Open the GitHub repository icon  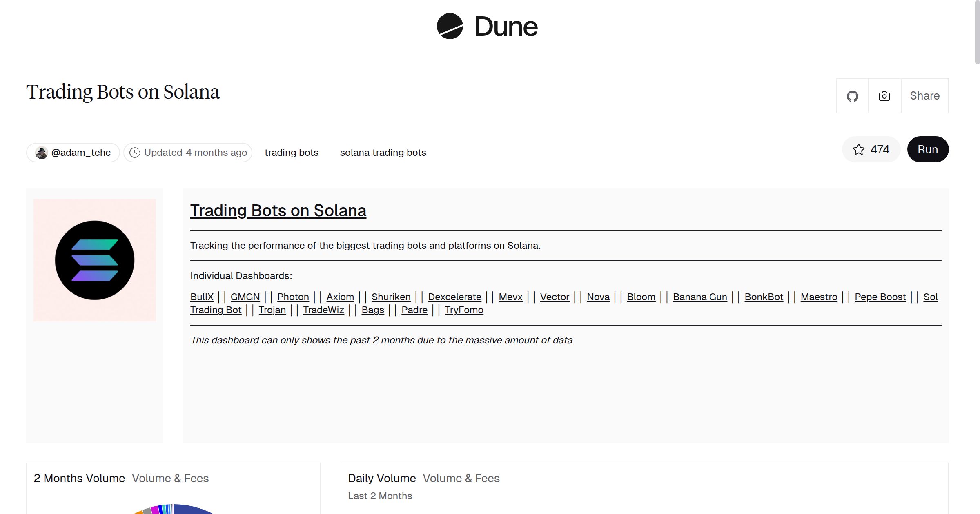[853, 96]
